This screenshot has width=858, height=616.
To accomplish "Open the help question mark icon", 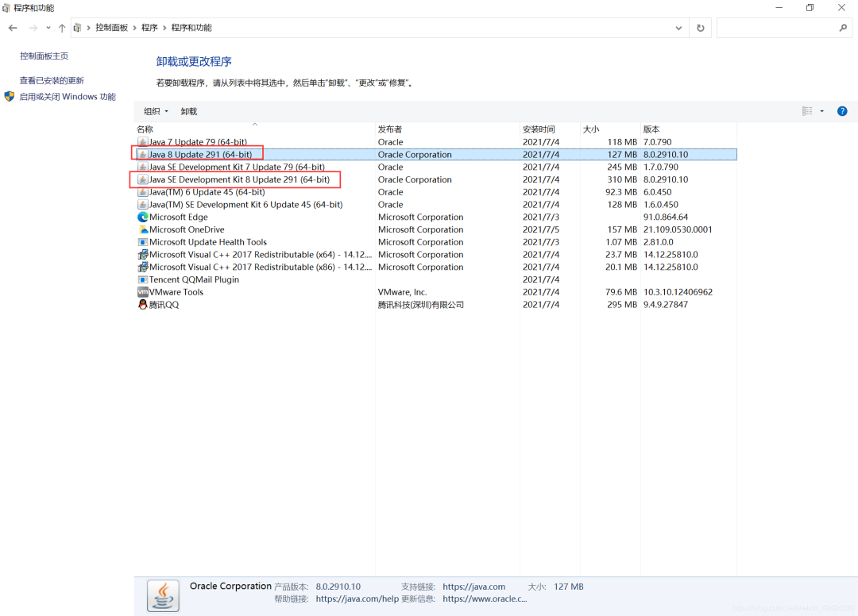I will click(x=842, y=111).
